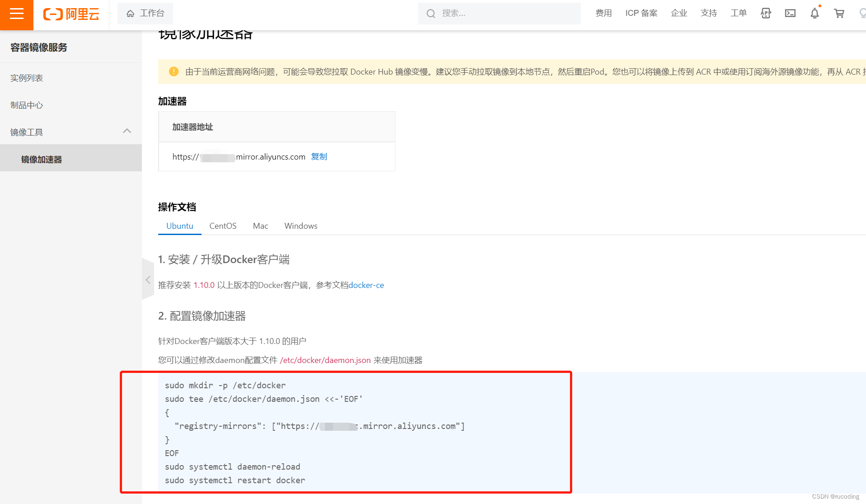Click the 容器镜像服务 sidebar title

tap(39, 47)
